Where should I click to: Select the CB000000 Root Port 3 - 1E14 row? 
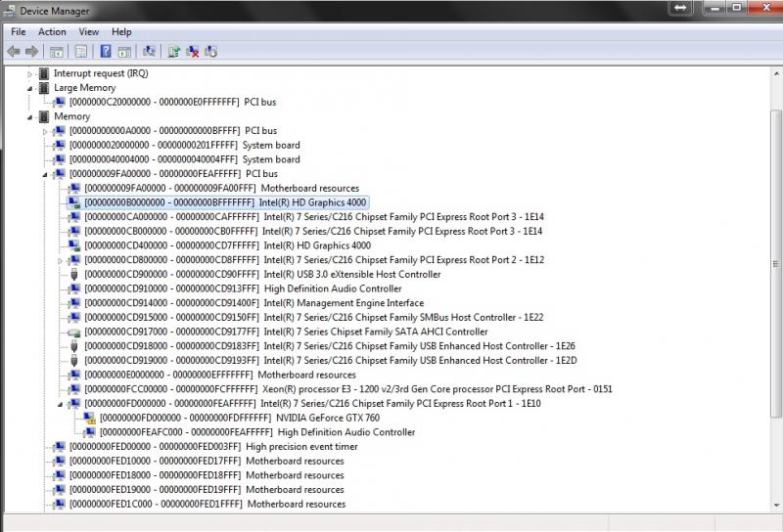click(x=313, y=231)
